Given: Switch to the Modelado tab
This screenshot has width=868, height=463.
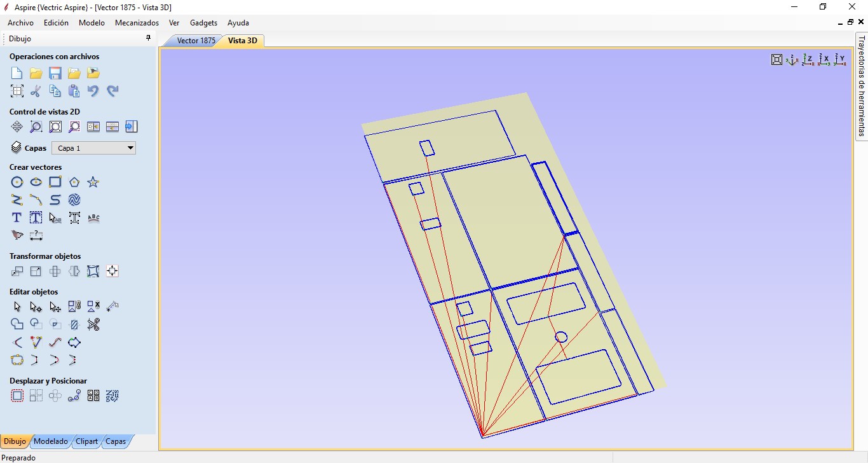Looking at the screenshot, I should pyautogui.click(x=51, y=441).
